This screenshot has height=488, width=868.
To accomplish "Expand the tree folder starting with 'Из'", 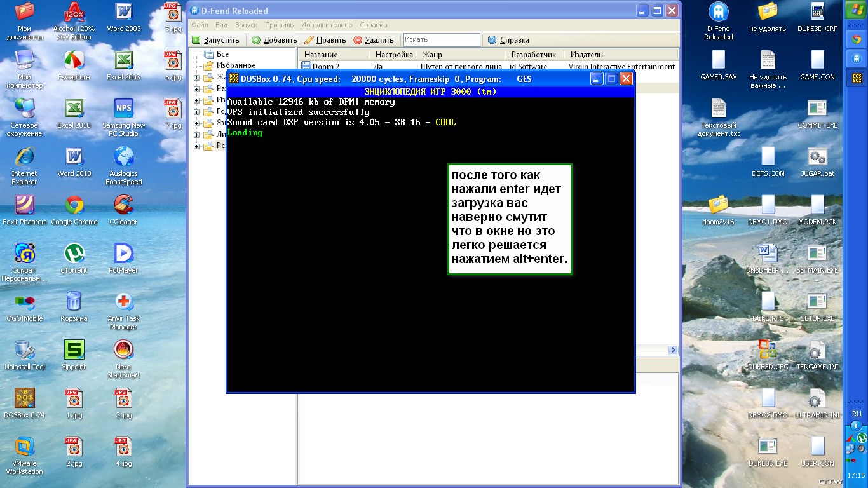I will coord(197,100).
